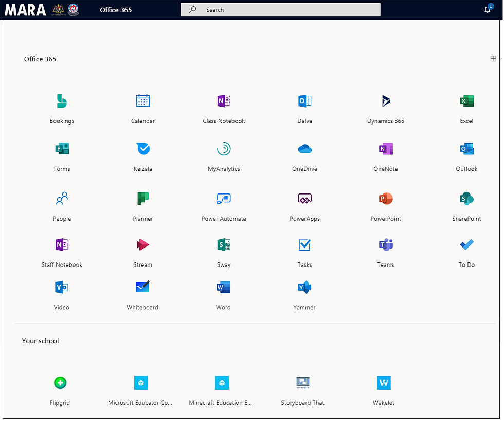Switch the app grid view layout
This screenshot has width=504, height=424.
click(493, 59)
